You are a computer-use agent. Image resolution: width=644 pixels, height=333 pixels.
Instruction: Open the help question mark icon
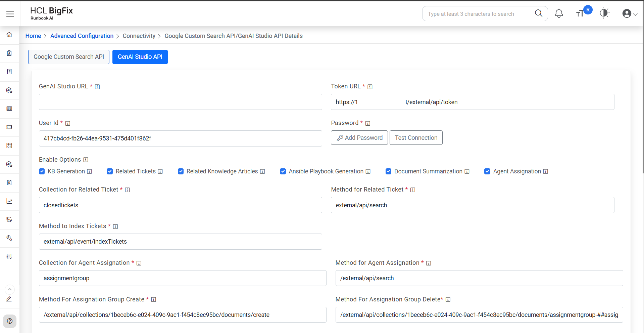pos(10,321)
